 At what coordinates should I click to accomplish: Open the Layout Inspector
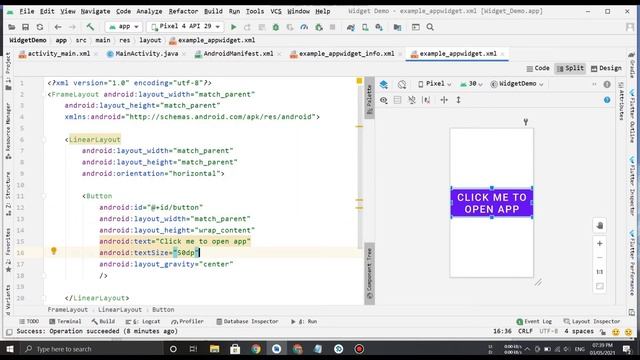591,322
